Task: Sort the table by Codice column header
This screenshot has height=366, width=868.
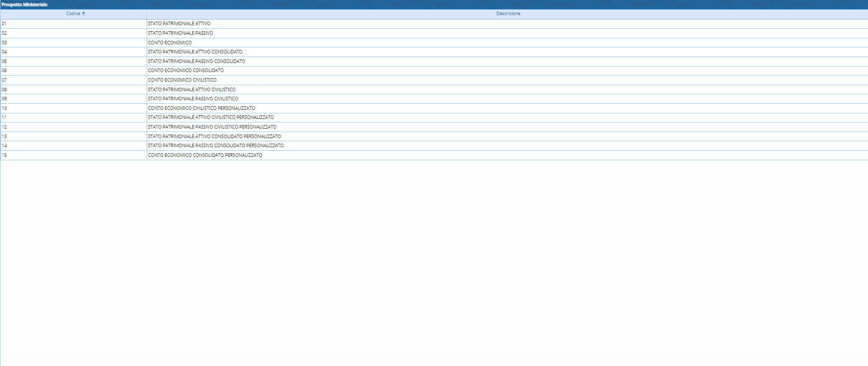Action: pyautogui.click(x=73, y=14)
